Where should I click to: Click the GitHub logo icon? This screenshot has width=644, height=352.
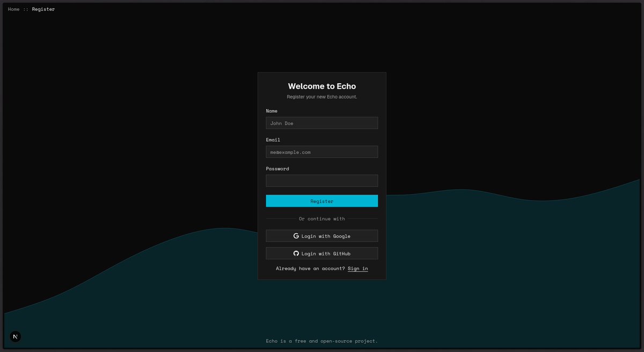coord(296,253)
